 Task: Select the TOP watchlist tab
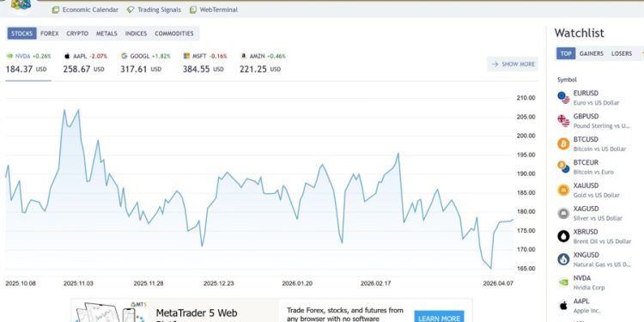tap(566, 53)
